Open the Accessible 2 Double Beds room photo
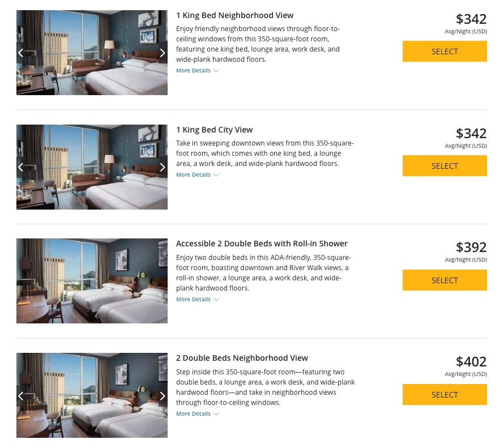 pos(92,281)
